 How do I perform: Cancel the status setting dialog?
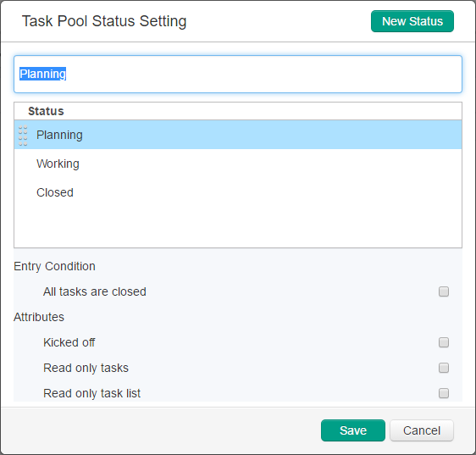pyautogui.click(x=422, y=430)
